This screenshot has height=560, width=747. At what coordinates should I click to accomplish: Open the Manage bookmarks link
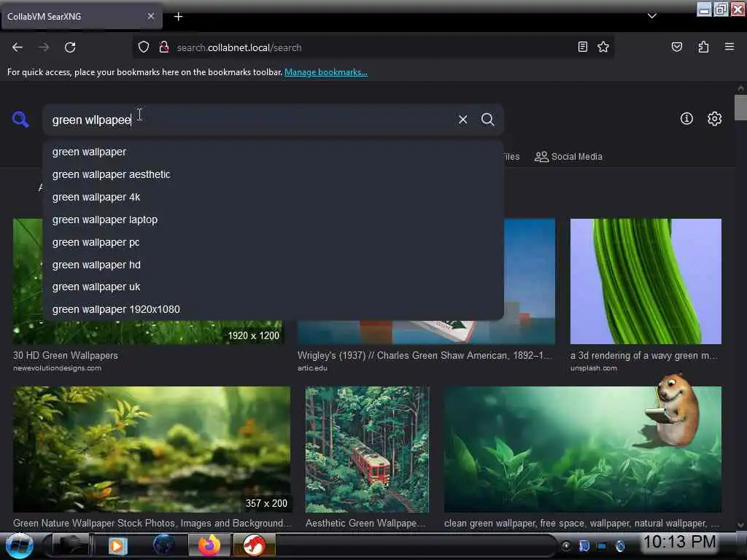click(326, 72)
